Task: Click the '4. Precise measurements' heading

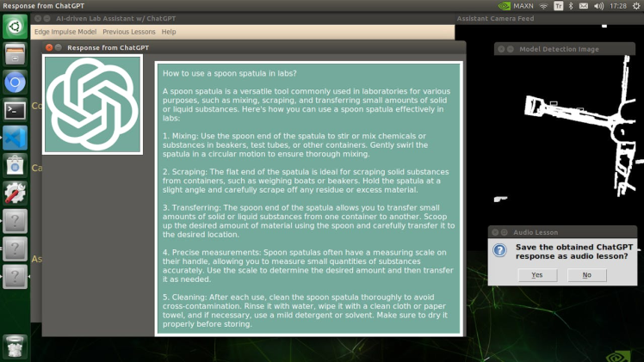Action: (x=211, y=253)
